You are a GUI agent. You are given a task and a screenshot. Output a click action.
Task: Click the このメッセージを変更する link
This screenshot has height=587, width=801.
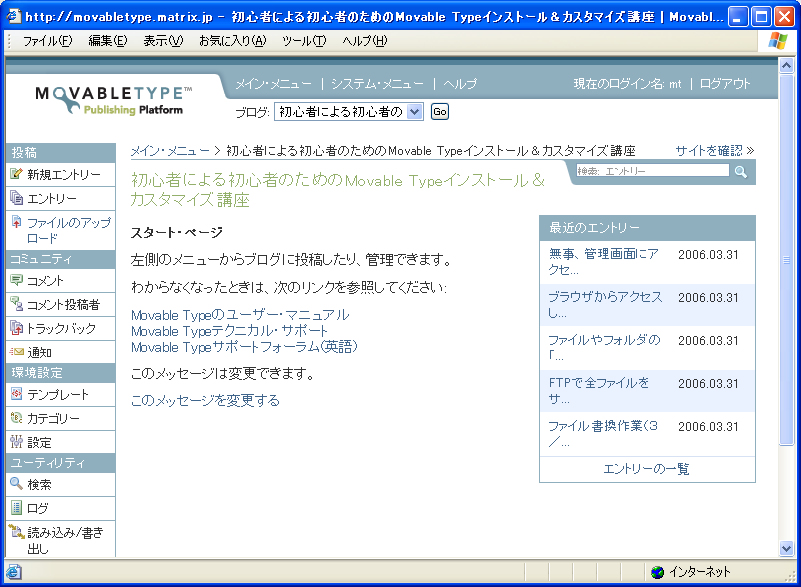pos(205,400)
